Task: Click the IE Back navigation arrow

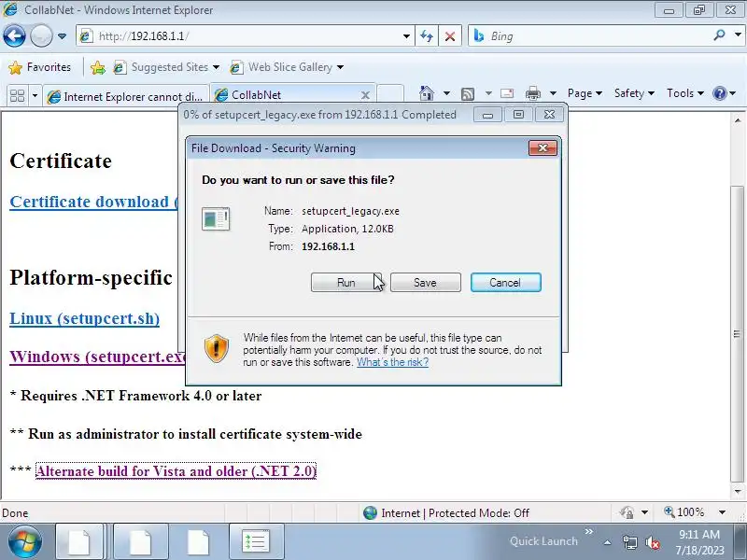Action: click(14, 36)
